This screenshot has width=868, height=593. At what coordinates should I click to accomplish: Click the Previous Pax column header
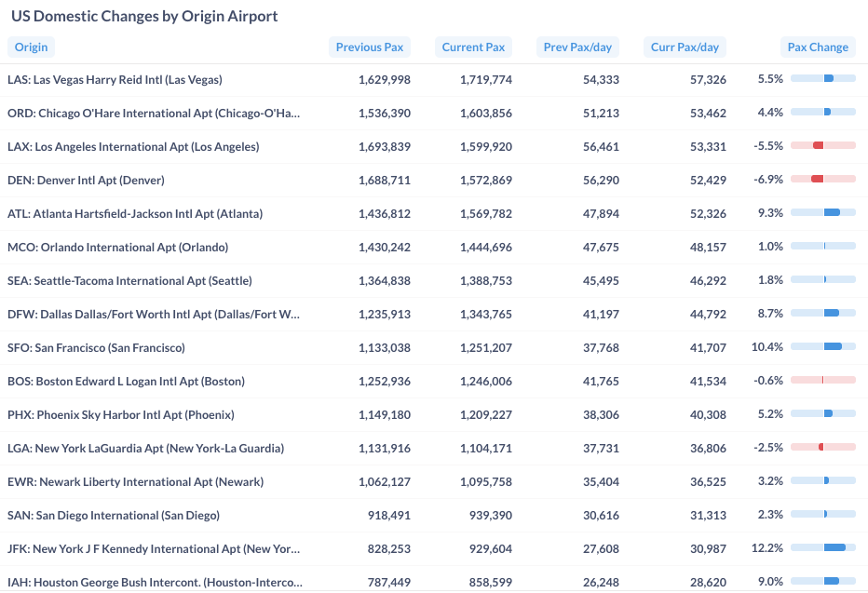pos(370,47)
